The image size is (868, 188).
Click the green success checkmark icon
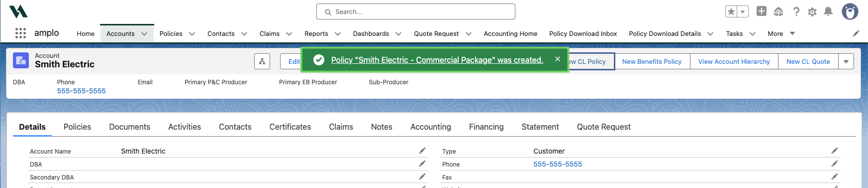(319, 60)
